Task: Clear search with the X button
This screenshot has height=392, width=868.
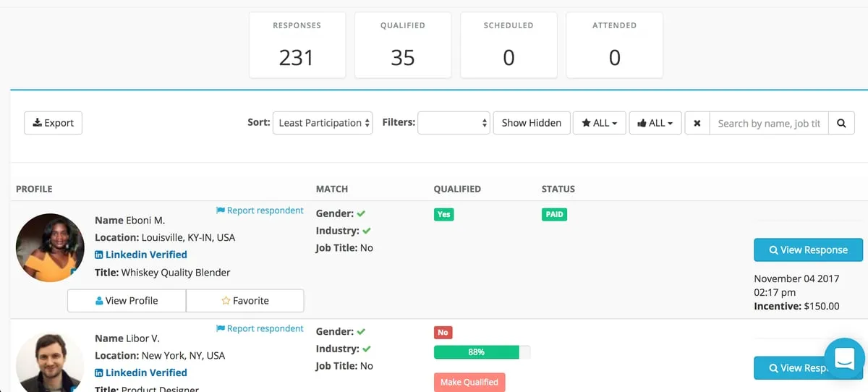Action: point(697,123)
